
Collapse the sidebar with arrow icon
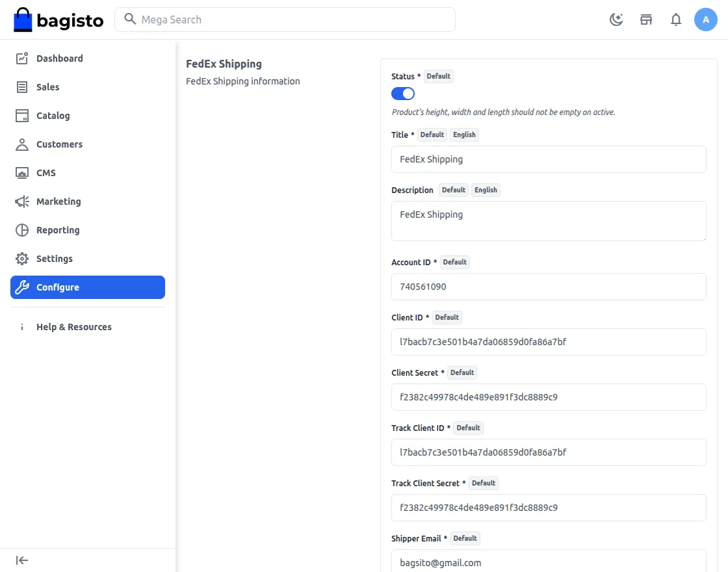(x=22, y=560)
